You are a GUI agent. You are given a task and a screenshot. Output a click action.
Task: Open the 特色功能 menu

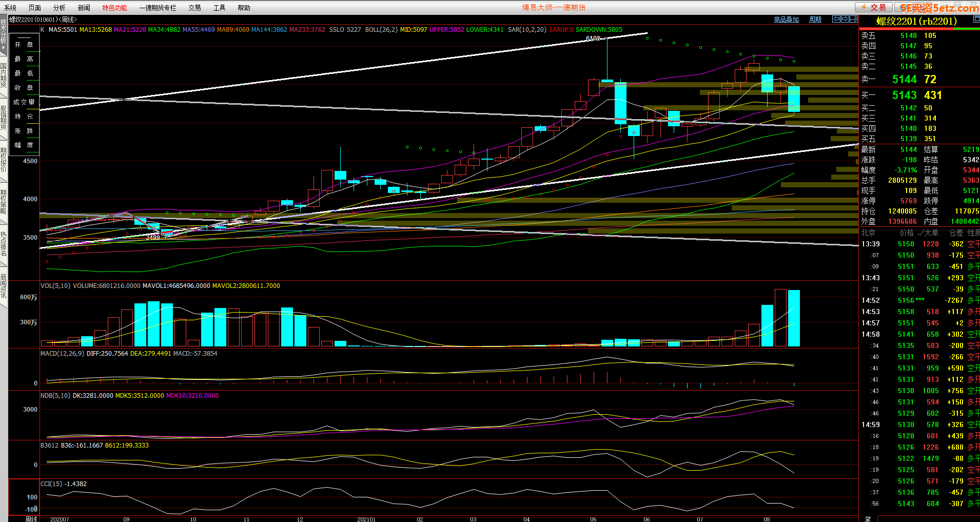click(114, 8)
